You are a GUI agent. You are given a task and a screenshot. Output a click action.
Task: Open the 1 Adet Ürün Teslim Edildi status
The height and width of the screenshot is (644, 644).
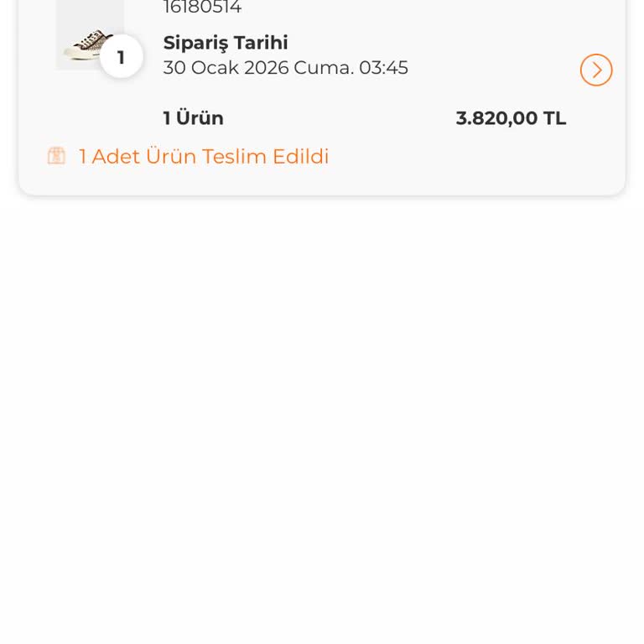tap(204, 157)
